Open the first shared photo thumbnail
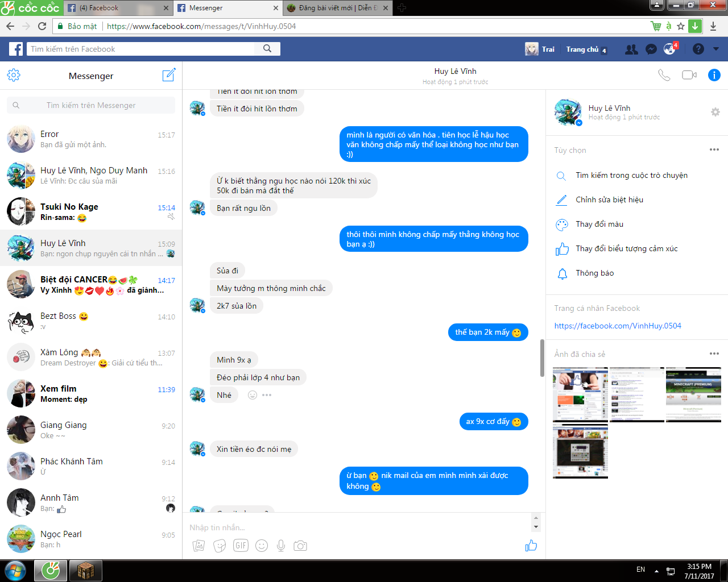 pyautogui.click(x=580, y=394)
